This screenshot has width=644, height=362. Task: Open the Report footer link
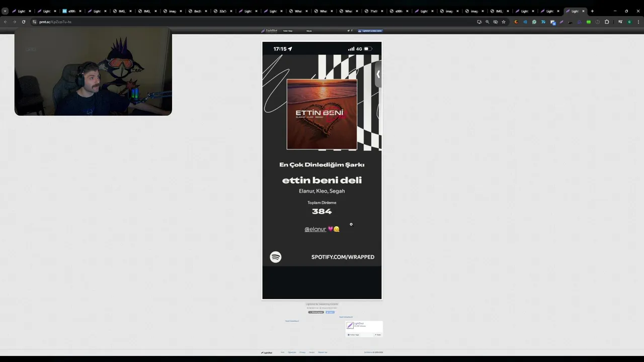pyautogui.click(x=323, y=352)
